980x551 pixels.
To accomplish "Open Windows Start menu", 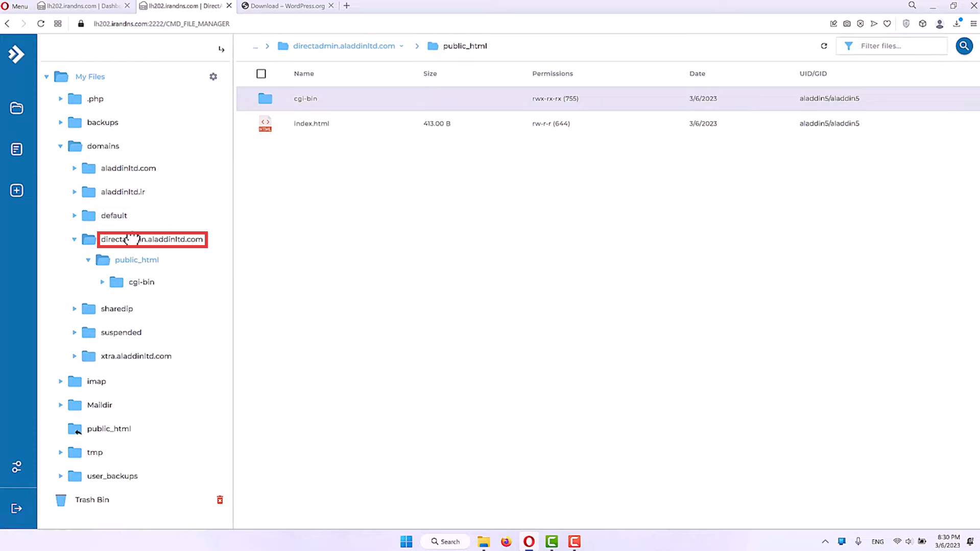I will pos(407,541).
